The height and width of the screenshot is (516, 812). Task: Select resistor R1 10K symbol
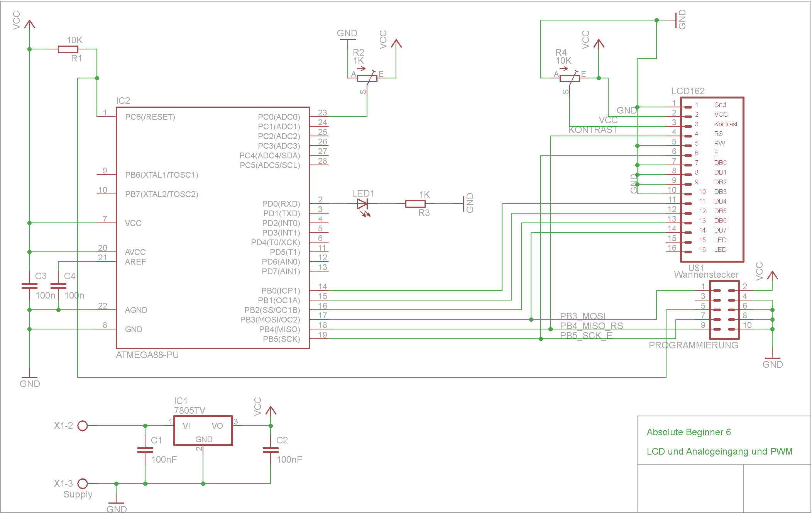point(68,49)
